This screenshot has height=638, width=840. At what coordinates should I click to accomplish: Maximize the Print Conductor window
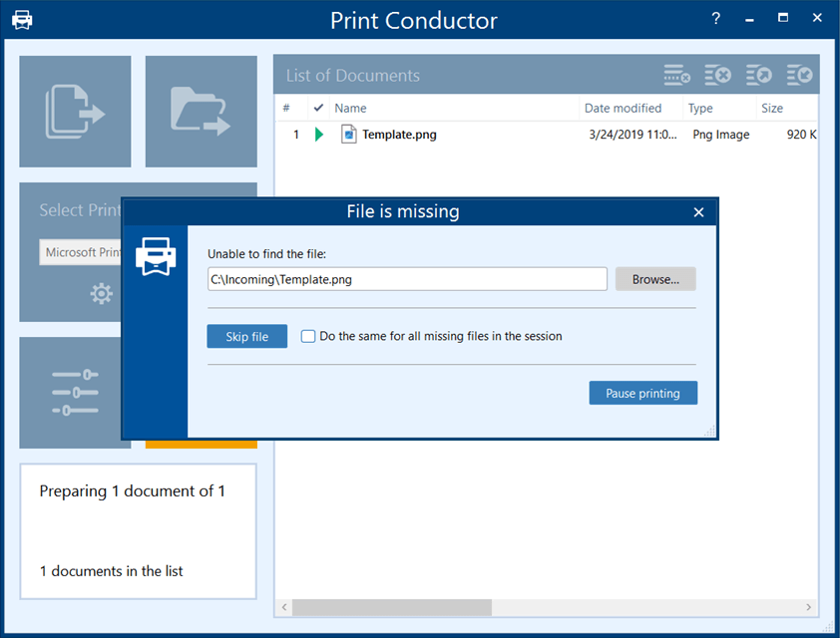pyautogui.click(x=783, y=18)
